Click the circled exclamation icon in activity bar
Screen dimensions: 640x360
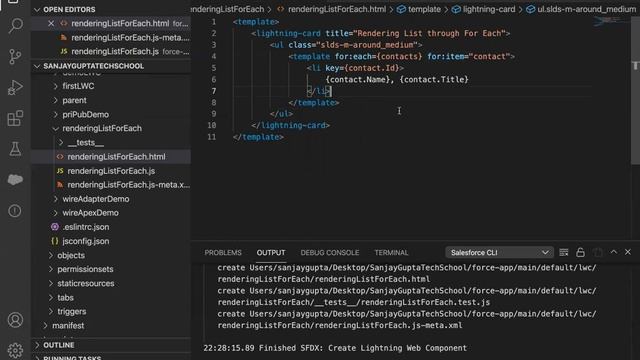15,211
